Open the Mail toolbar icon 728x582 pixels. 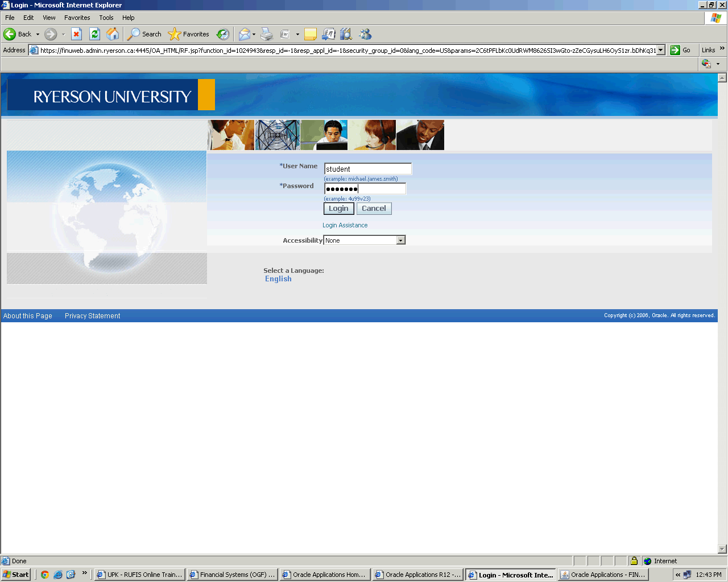[x=244, y=34]
